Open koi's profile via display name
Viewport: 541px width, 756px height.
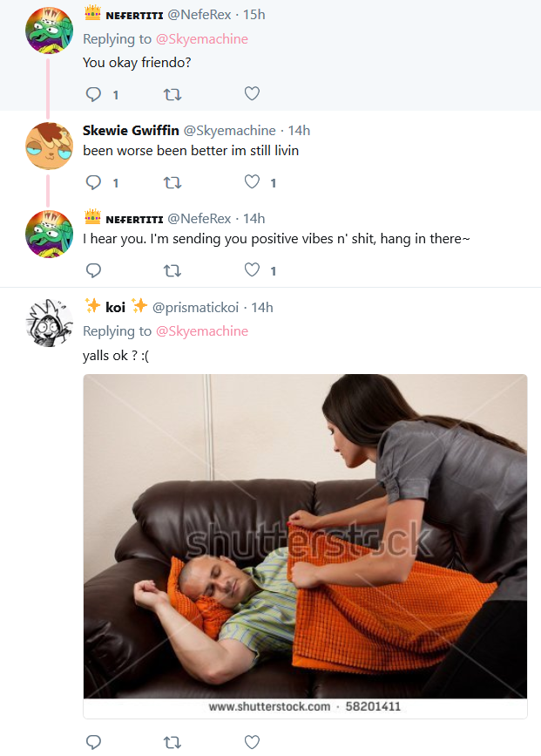tap(116, 307)
